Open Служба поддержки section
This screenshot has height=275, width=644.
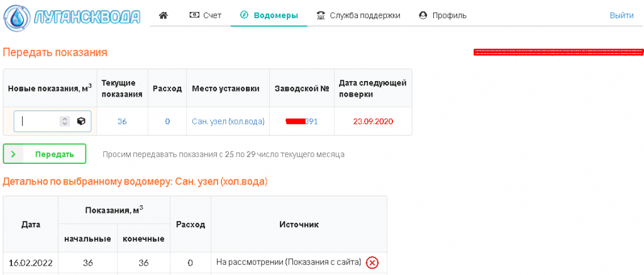pos(358,15)
